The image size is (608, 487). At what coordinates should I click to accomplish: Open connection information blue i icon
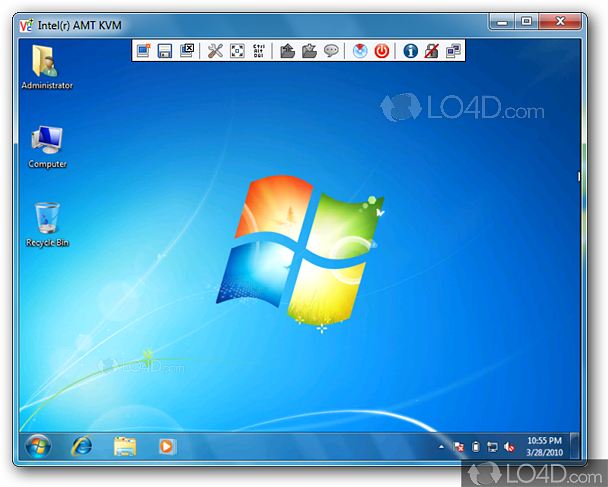click(410, 51)
